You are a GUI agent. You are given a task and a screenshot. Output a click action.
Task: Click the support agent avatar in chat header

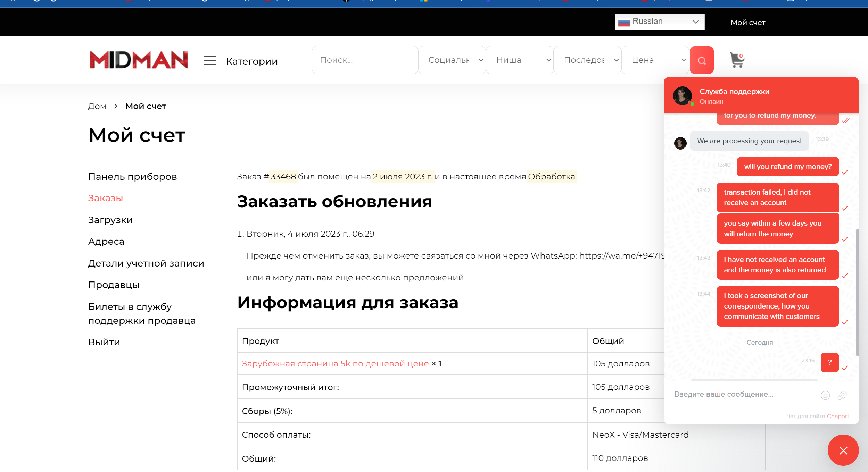tap(682, 96)
